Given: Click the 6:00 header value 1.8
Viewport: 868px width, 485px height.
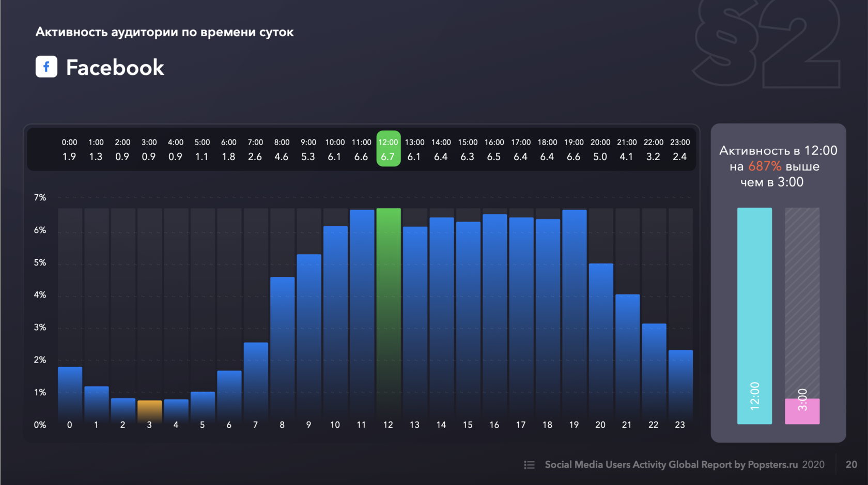Looking at the screenshot, I should point(228,157).
